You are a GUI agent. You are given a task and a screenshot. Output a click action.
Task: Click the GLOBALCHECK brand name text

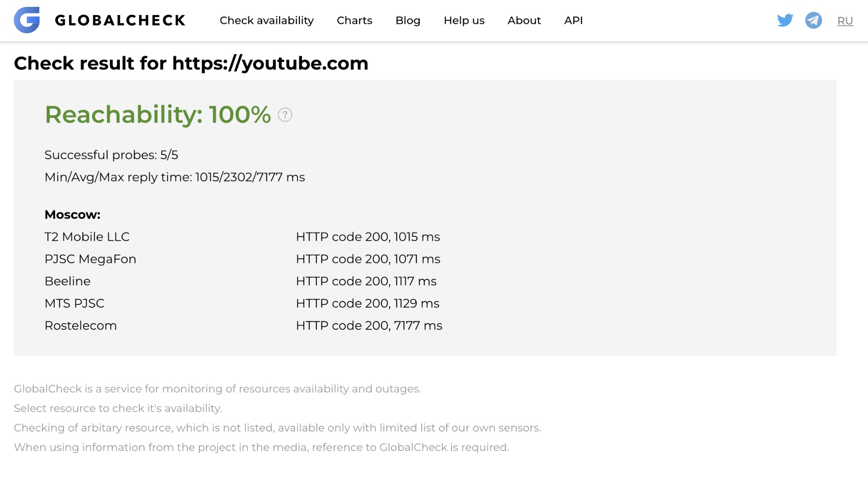click(120, 20)
